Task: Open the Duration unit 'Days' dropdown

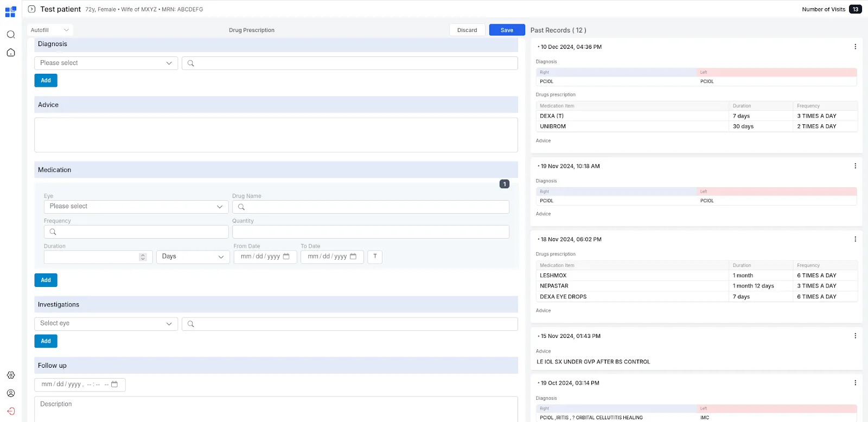Action: [193, 257]
